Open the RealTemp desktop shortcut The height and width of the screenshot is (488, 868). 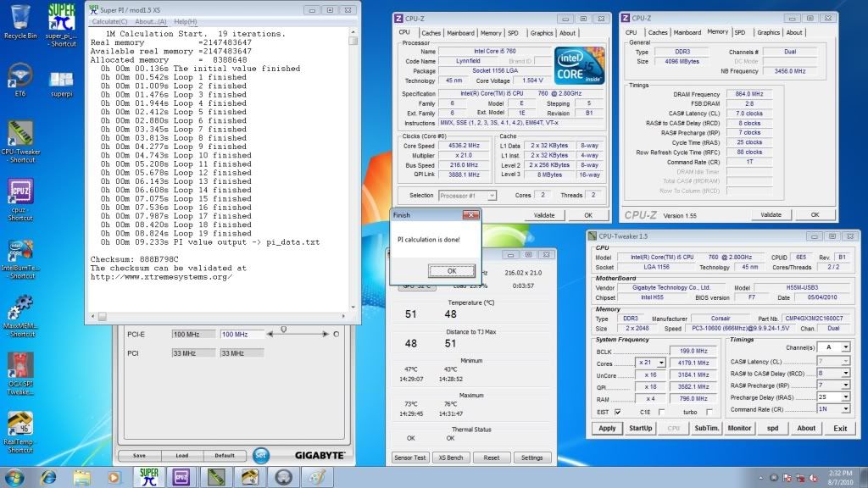pyautogui.click(x=19, y=426)
